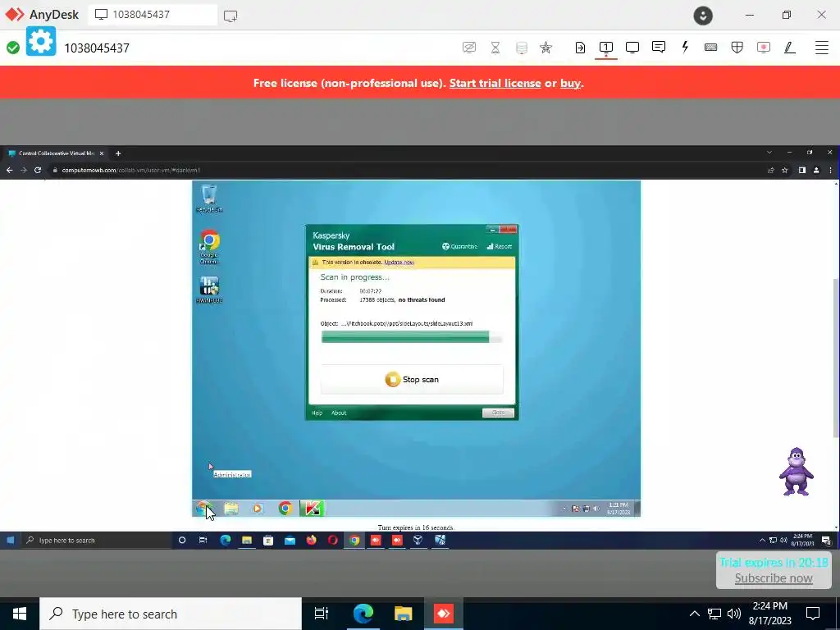Open the VM taskbar media player icon
Screen dimensions: 840x630
(258, 509)
